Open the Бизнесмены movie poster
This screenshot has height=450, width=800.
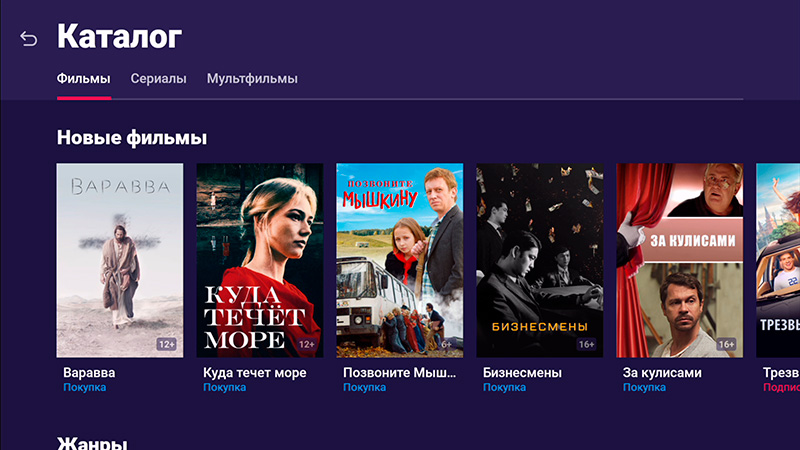point(540,260)
